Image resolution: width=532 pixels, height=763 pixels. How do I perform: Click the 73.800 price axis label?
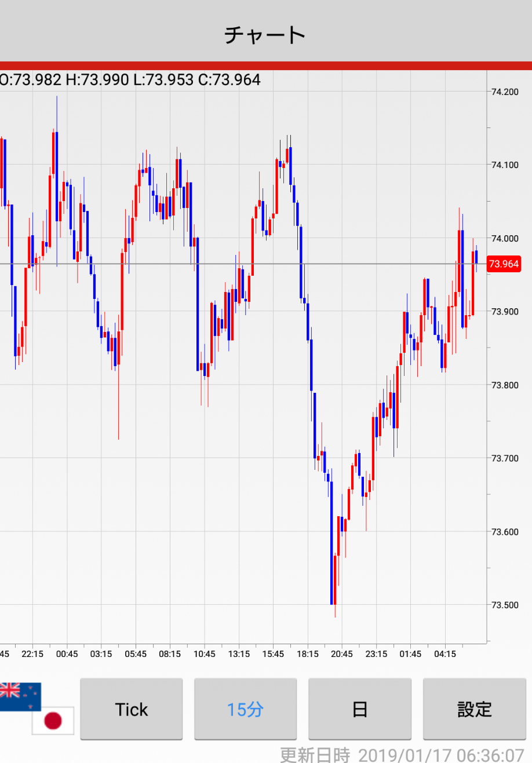click(x=505, y=385)
